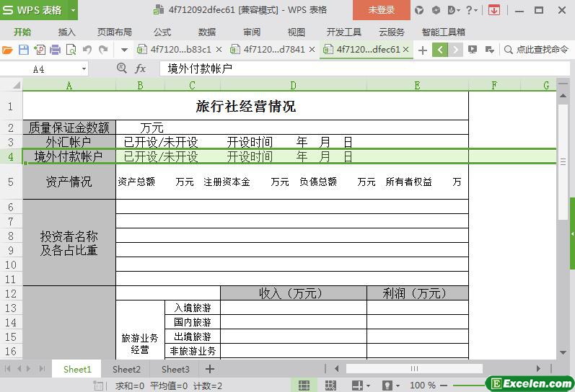Open the insert function fx button
Image resolution: width=575 pixels, height=392 pixels.
tap(141, 68)
